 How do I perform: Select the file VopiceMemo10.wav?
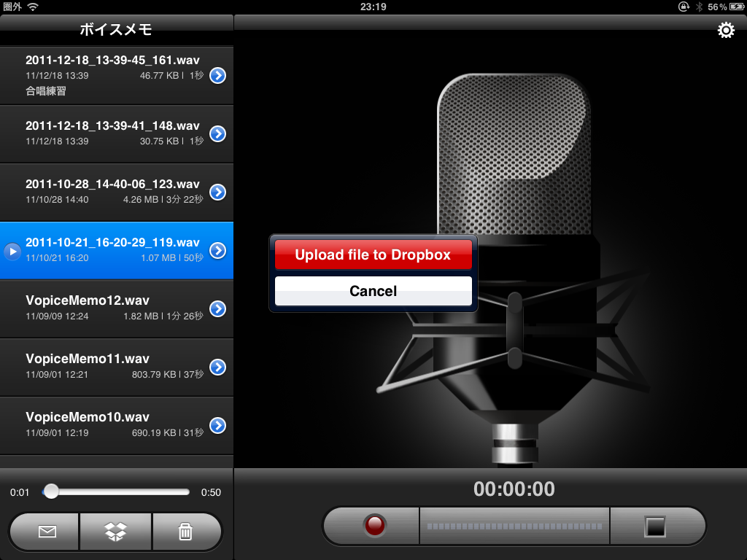pyautogui.click(x=117, y=425)
